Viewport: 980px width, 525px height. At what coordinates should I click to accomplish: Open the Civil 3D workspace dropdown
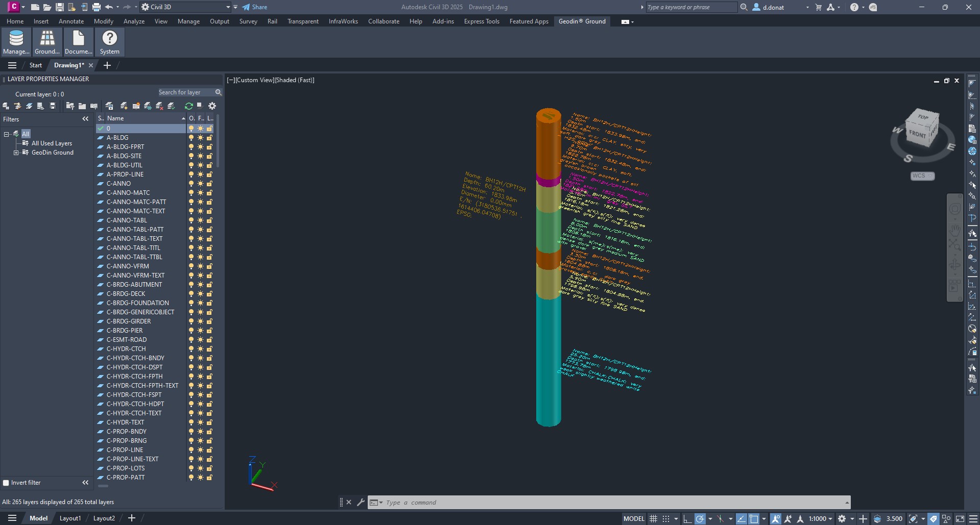coord(228,7)
